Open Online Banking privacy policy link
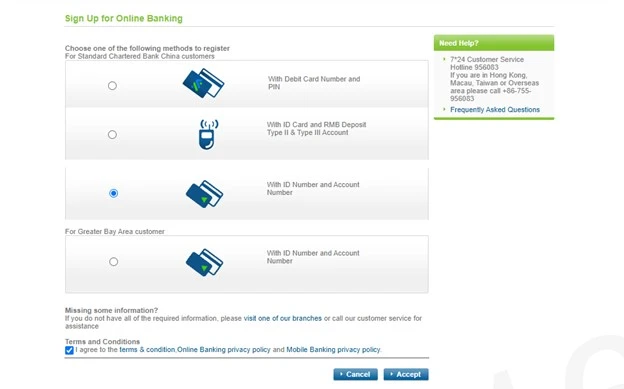 click(224, 350)
